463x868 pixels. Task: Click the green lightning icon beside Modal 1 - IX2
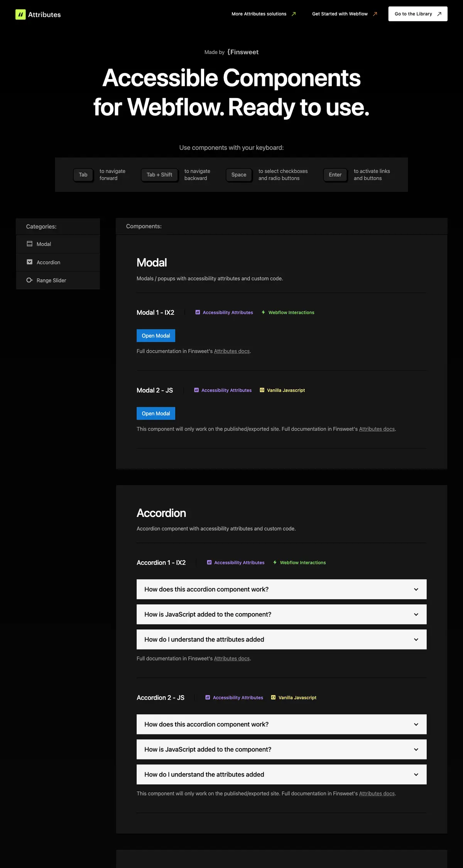coord(263,312)
